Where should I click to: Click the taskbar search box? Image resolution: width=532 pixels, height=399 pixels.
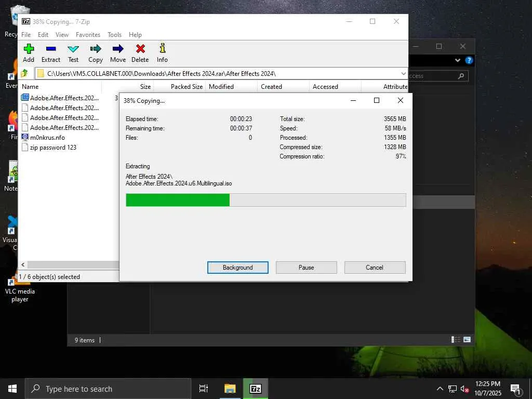coord(108,389)
